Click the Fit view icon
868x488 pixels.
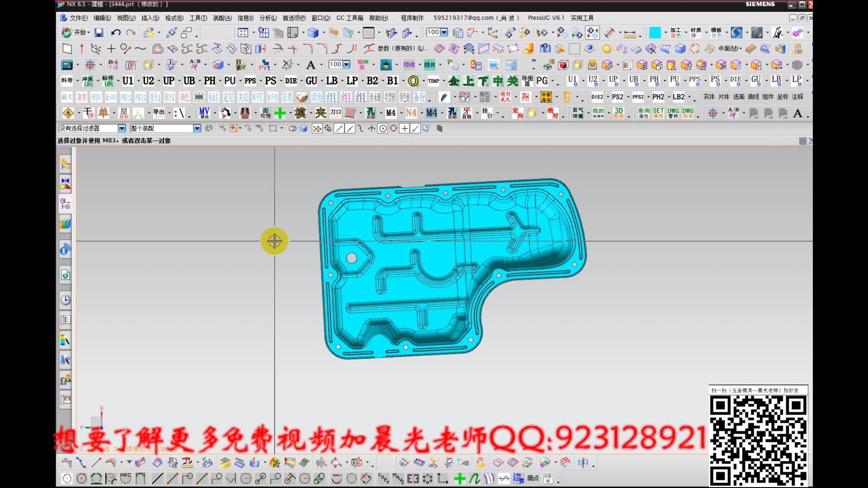coord(243,33)
